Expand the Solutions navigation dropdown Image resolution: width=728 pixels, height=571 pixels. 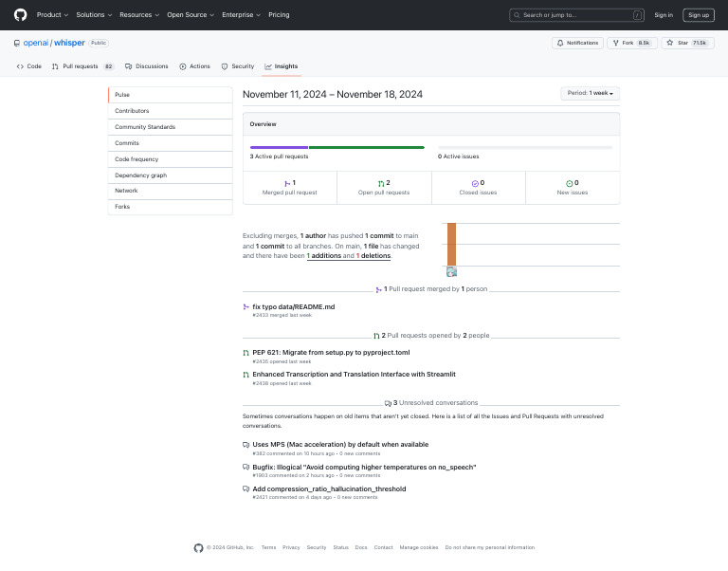point(94,15)
